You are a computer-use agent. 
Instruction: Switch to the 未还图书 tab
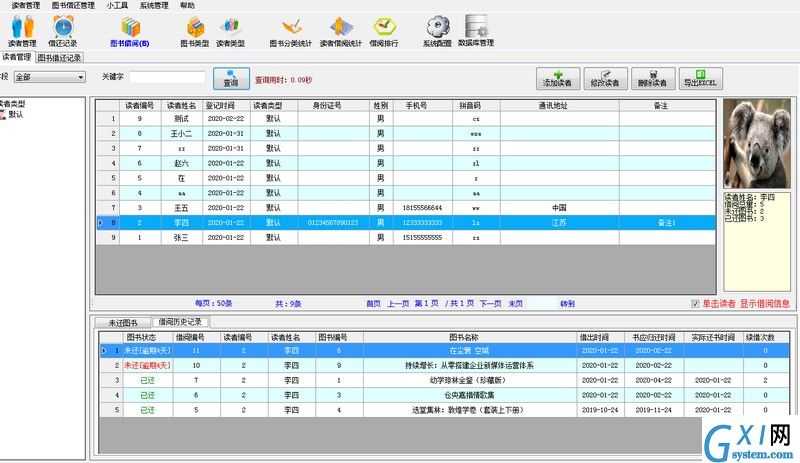click(x=123, y=323)
